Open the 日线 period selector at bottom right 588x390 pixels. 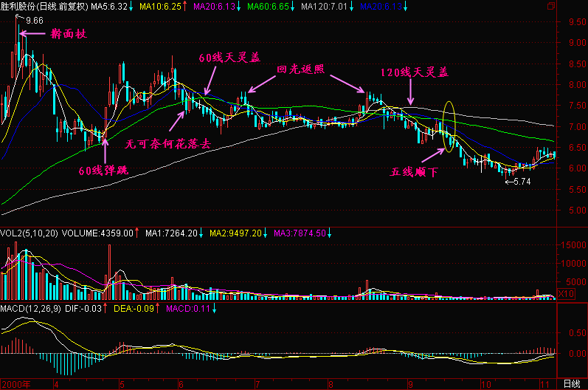point(571,383)
